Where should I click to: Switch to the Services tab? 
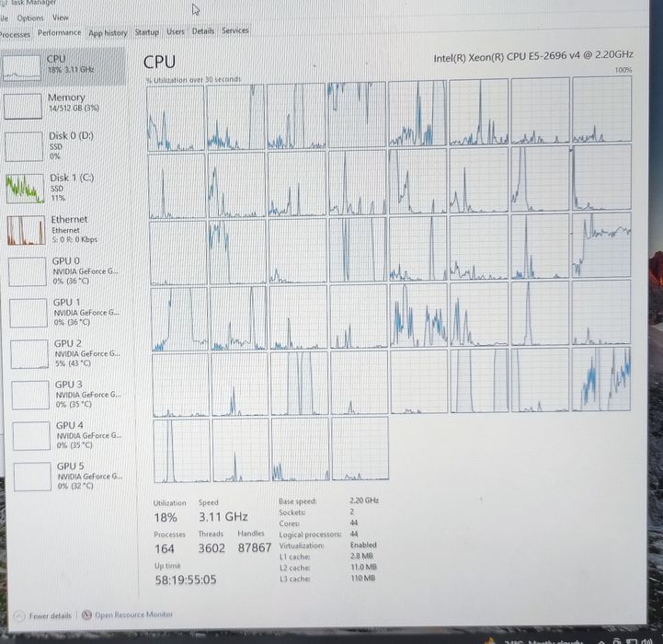point(235,30)
